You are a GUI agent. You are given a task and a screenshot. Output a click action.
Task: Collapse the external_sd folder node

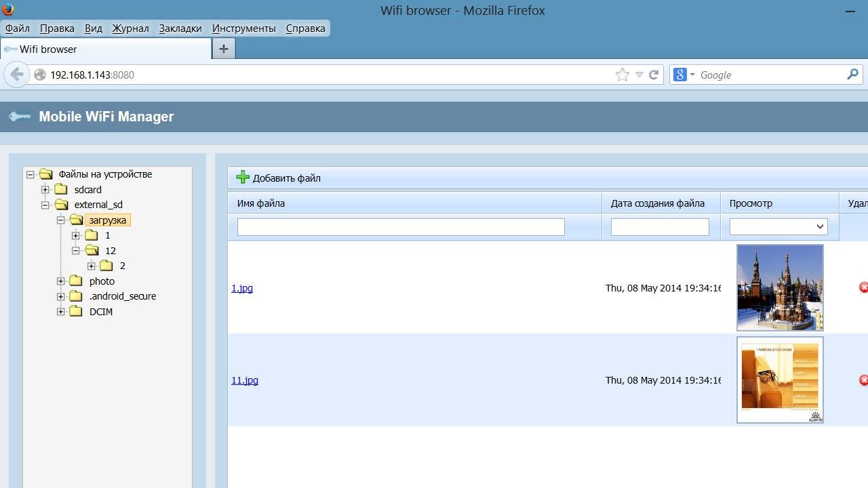[45, 205]
